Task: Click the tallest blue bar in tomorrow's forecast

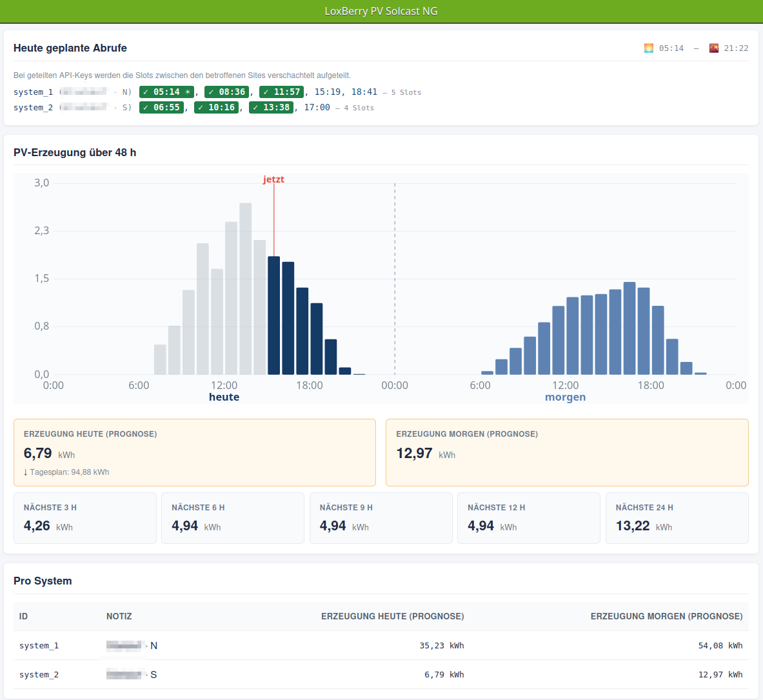Action: tap(629, 328)
